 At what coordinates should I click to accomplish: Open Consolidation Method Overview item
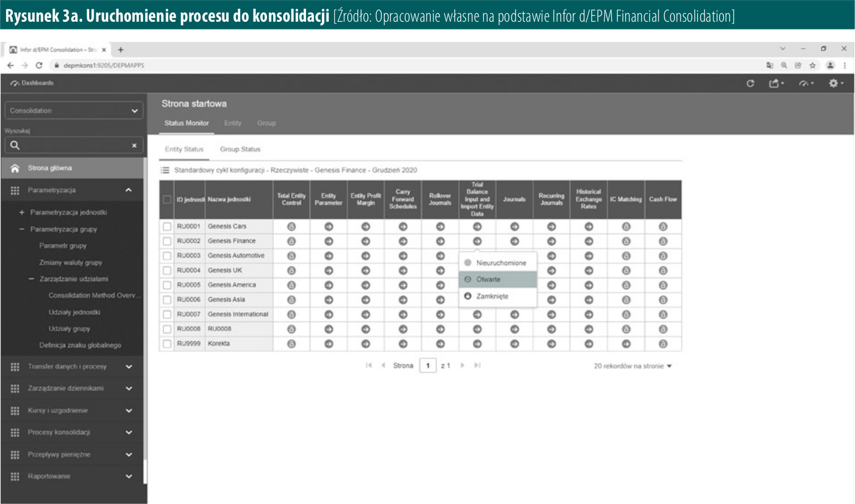click(94, 295)
